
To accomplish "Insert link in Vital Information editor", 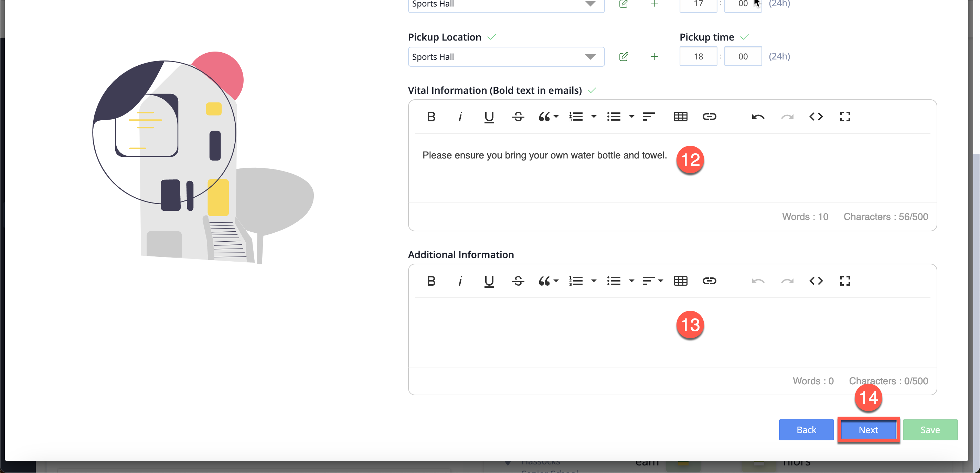I will pyautogui.click(x=709, y=117).
